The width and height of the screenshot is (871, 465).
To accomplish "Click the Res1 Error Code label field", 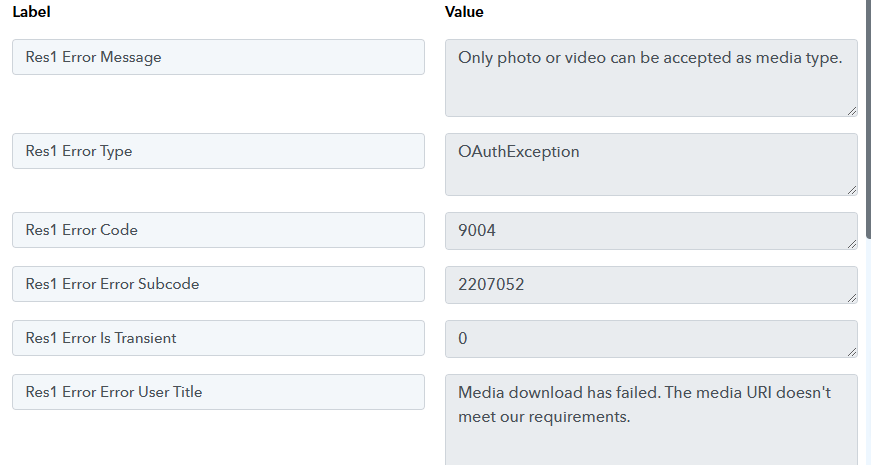I will pyautogui.click(x=218, y=230).
